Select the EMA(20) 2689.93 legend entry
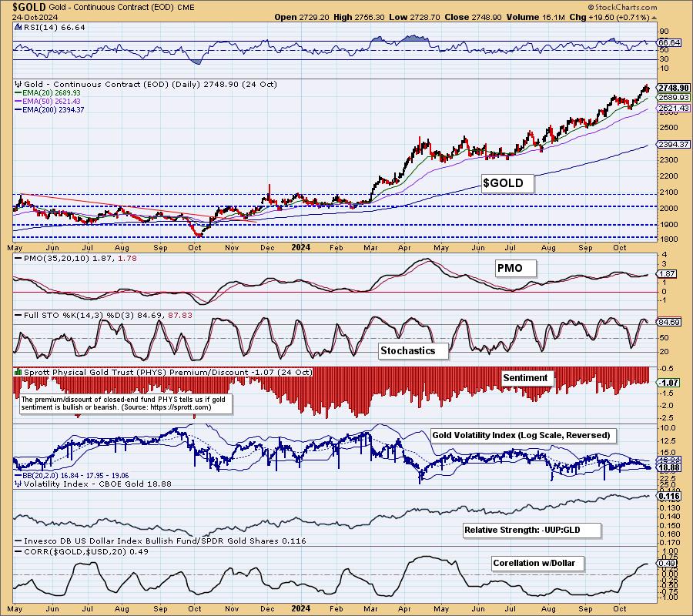The image size is (693, 616). click(x=48, y=93)
